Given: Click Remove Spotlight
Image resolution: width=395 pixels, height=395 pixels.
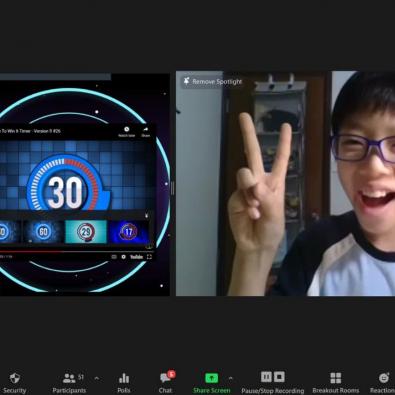Looking at the screenshot, I should [212, 81].
